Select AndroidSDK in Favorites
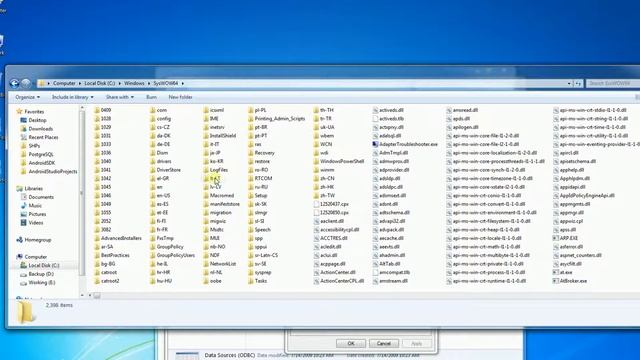This screenshot has height=360, width=640. [42, 163]
